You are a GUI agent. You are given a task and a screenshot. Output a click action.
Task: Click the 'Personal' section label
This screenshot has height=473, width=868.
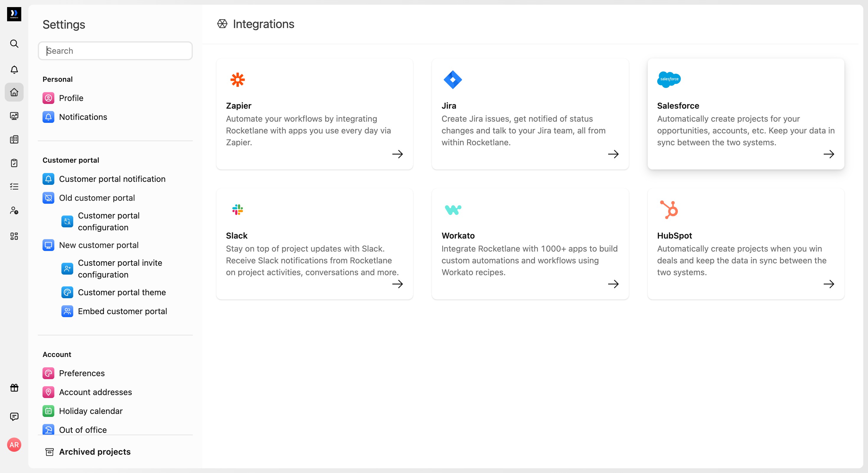pos(58,79)
